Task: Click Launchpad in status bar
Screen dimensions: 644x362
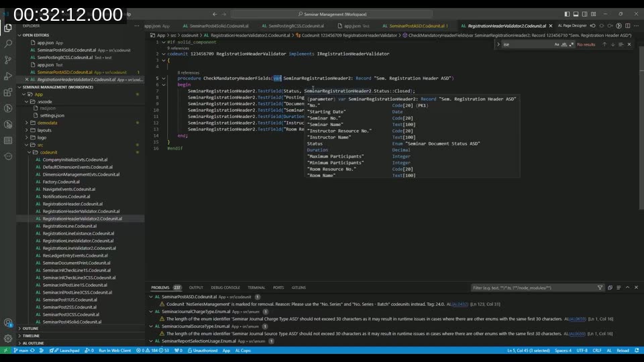Action: (64, 351)
